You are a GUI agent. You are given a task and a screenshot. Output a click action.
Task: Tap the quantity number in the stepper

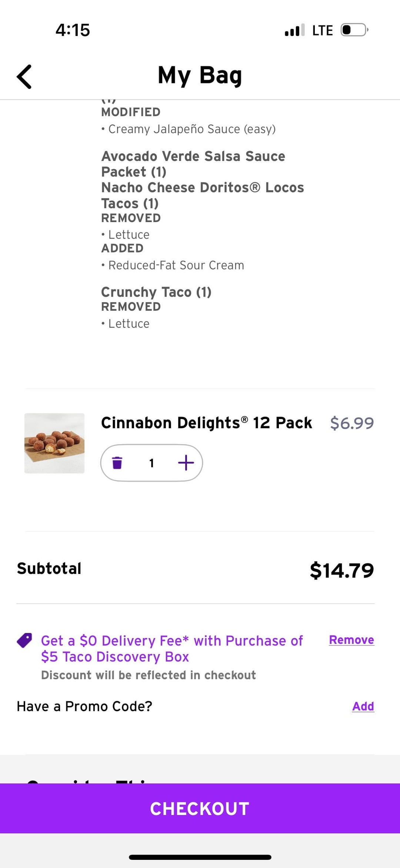click(151, 463)
